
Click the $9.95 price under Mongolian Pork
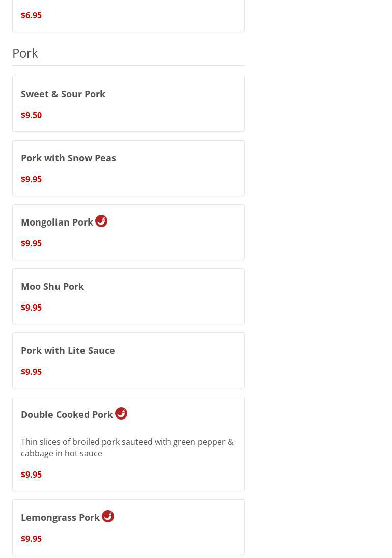click(31, 243)
